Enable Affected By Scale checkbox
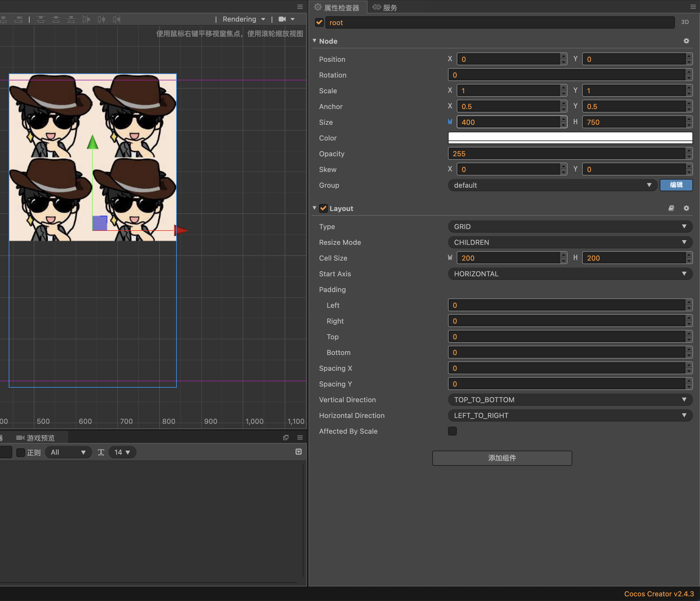Image resolution: width=700 pixels, height=601 pixels. pos(452,431)
